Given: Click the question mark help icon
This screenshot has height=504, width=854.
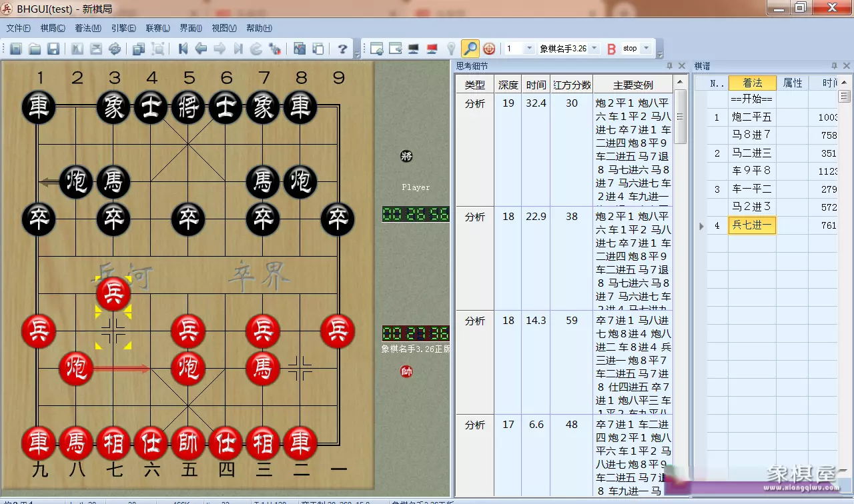Looking at the screenshot, I should tap(342, 49).
